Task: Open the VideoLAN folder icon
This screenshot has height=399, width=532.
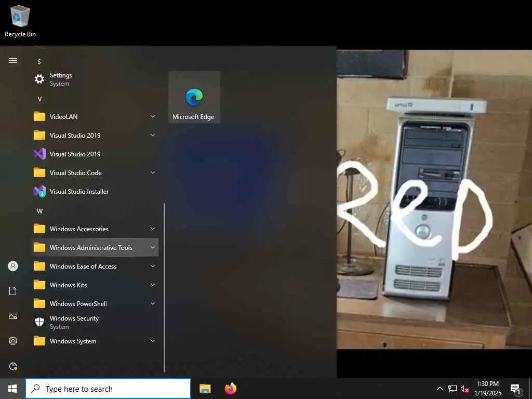Action: click(x=39, y=117)
